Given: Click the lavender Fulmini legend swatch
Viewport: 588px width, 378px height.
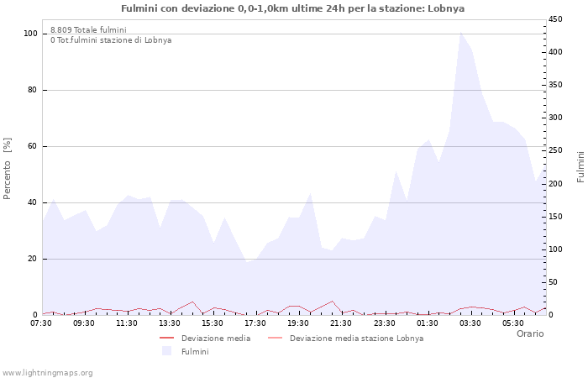Looking at the screenshot, I should click(166, 351).
